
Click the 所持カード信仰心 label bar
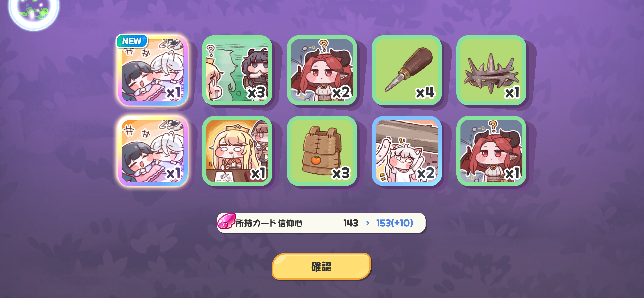(x=321, y=223)
